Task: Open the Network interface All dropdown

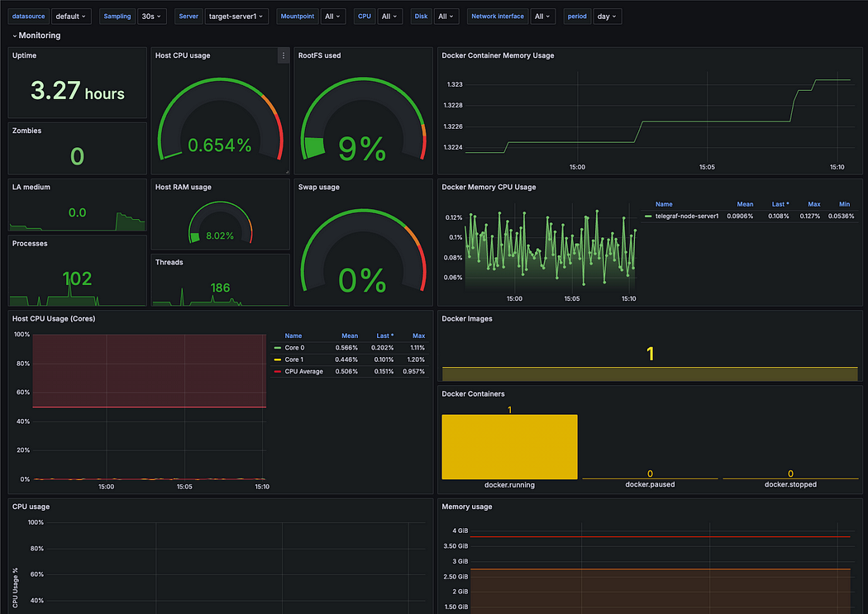Action: click(542, 17)
